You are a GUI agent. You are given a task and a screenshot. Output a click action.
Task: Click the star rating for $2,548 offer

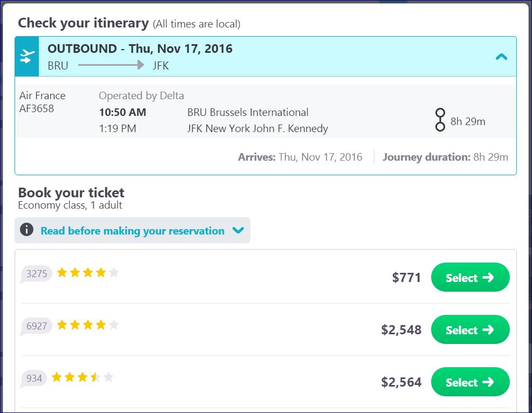pos(87,325)
